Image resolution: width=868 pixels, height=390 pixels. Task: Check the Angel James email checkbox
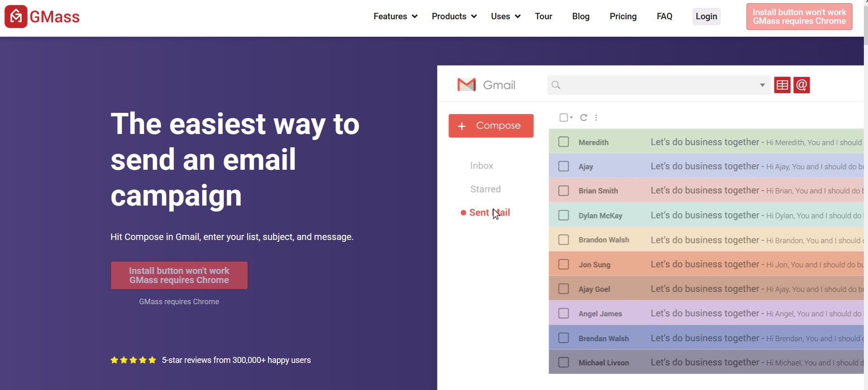[x=564, y=313]
